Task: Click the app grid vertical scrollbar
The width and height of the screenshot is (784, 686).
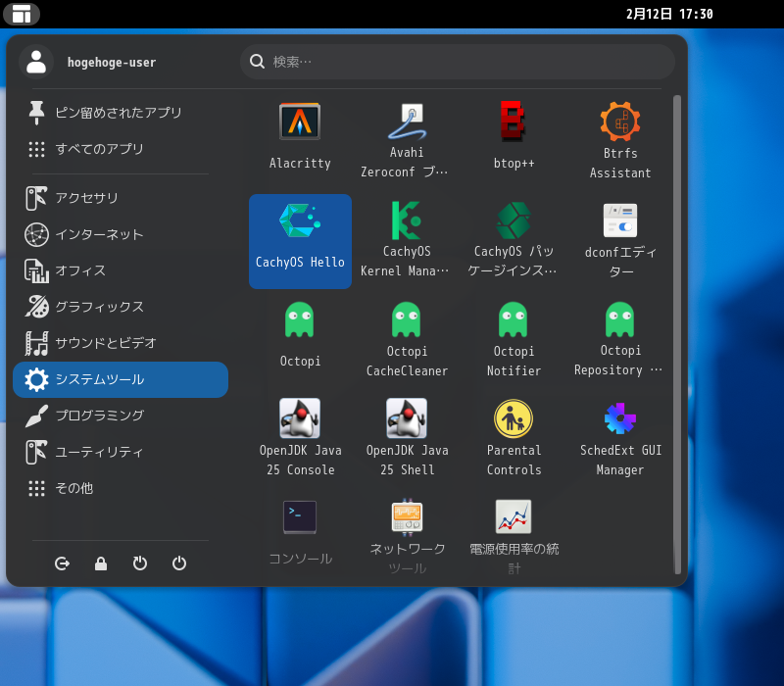Action: click(x=677, y=334)
